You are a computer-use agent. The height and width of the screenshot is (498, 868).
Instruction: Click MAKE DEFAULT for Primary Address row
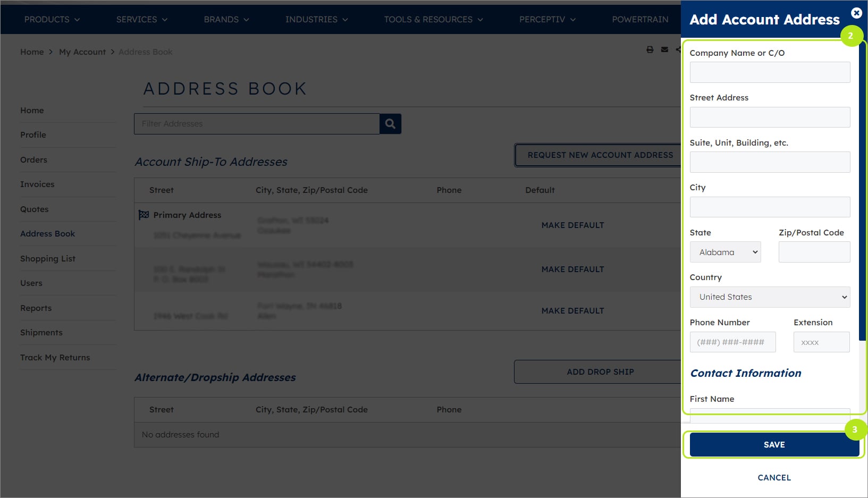572,225
